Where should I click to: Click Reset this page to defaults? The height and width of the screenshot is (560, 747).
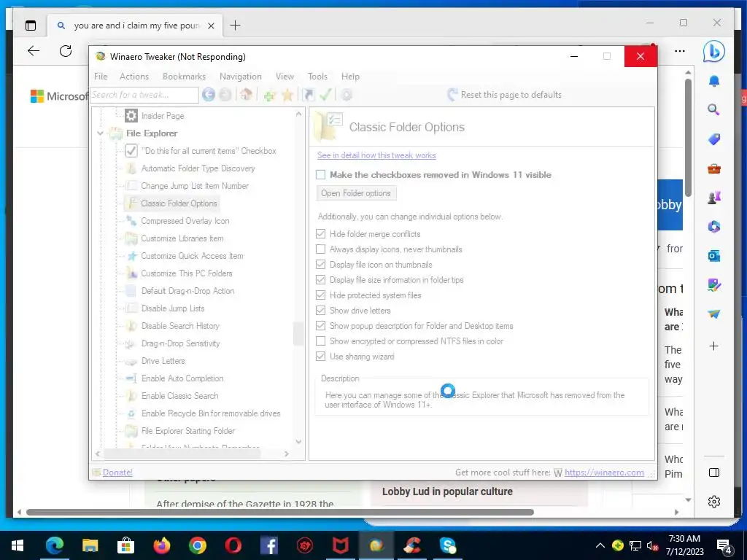click(505, 95)
